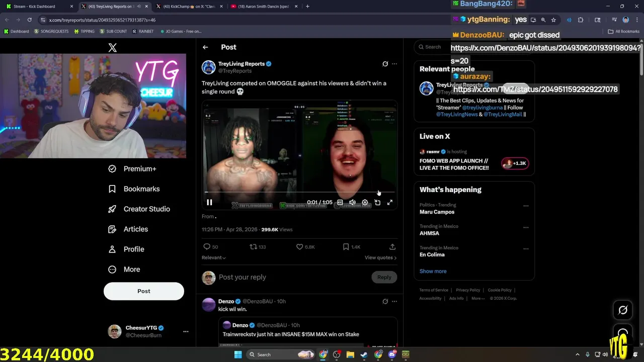Mute the video volume
The height and width of the screenshot is (362, 644).
point(353,203)
